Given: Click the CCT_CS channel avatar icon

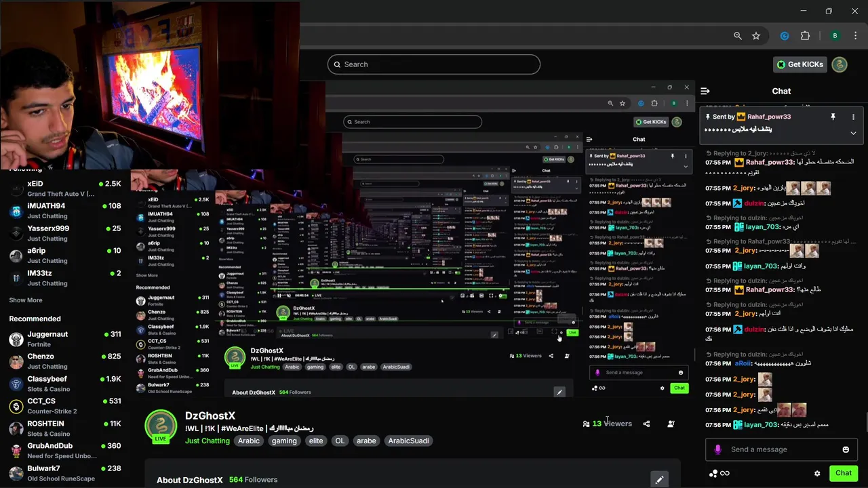Looking at the screenshot, I should (16, 406).
